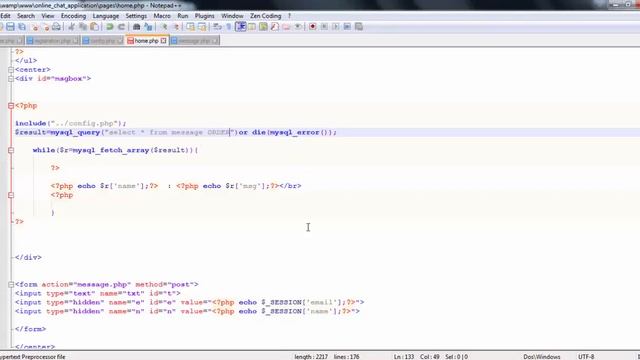640x360 pixels.
Task: Click the closing </div> tag line
Action: click(x=28, y=258)
